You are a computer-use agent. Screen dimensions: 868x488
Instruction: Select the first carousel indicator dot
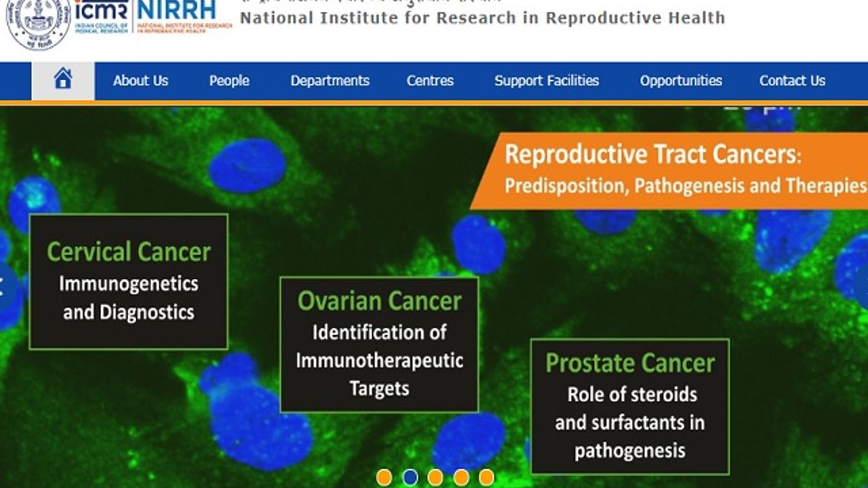pyautogui.click(x=384, y=477)
